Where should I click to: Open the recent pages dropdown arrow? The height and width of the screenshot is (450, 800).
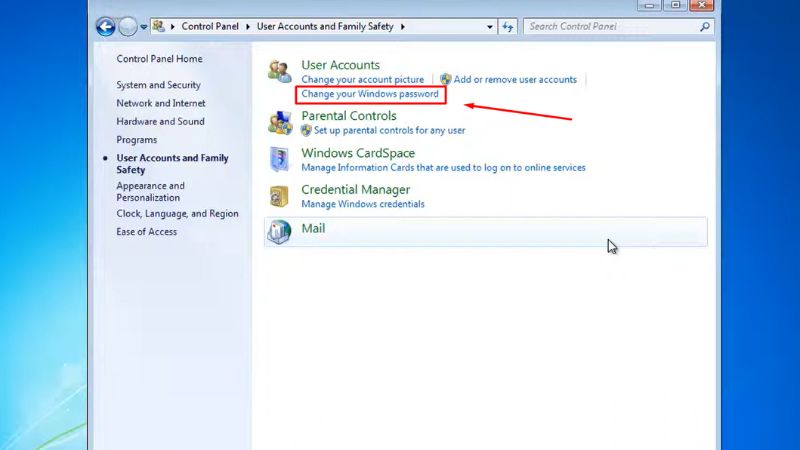pyautogui.click(x=144, y=27)
